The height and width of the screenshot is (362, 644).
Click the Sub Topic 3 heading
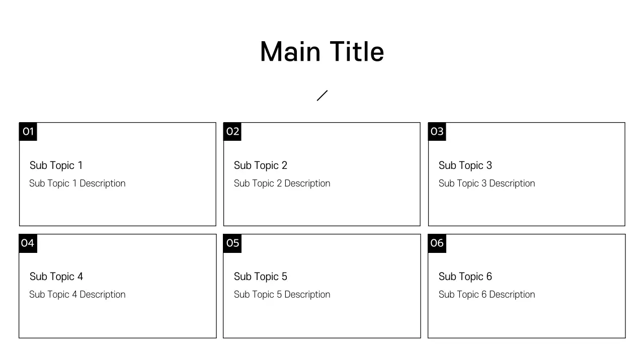point(465,165)
